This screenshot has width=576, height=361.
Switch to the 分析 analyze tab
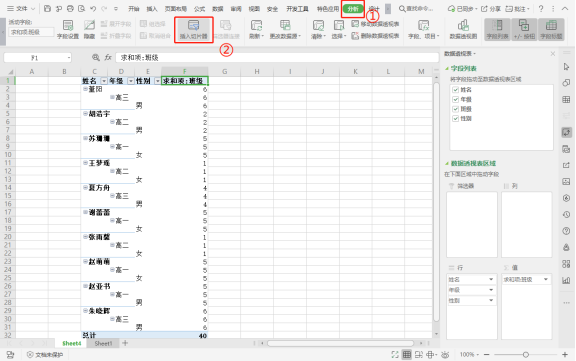(x=353, y=9)
